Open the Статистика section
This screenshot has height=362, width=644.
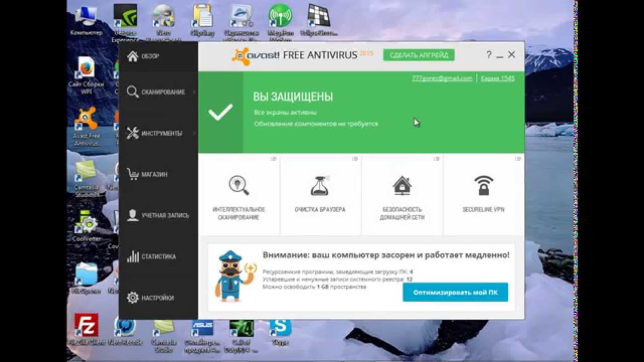(x=151, y=256)
